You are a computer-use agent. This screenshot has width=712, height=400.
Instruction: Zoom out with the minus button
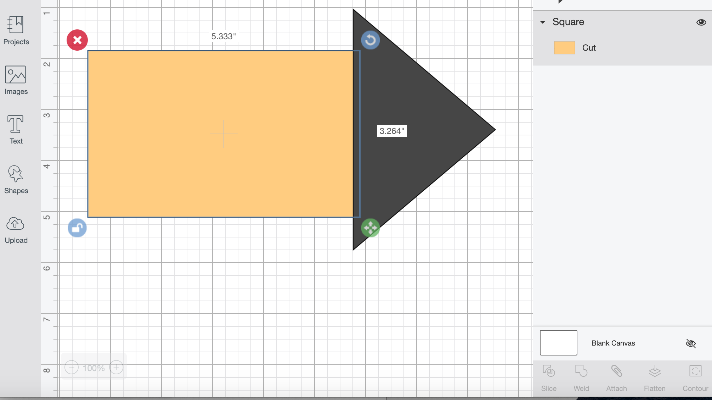[71, 367]
